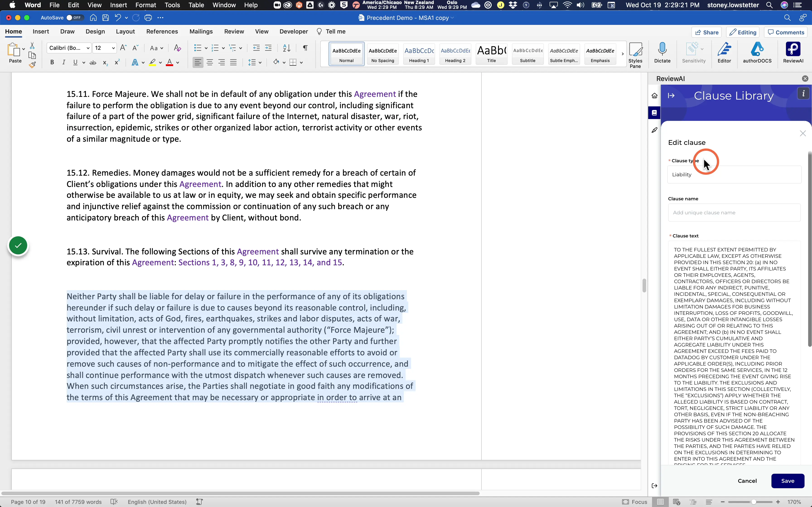This screenshot has height=507, width=812.
Task: Cancel the clause edit
Action: coord(747,481)
